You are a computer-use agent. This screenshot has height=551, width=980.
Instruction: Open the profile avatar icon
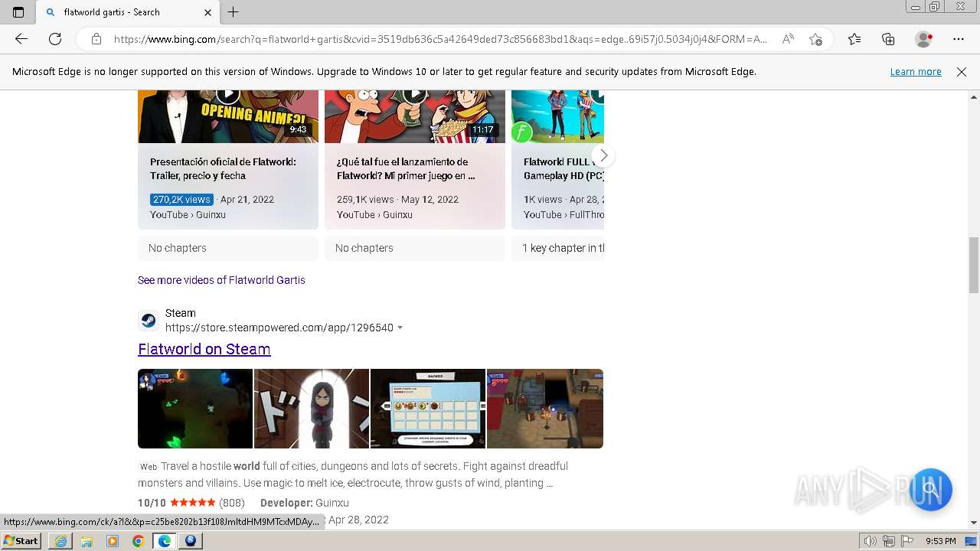click(924, 39)
